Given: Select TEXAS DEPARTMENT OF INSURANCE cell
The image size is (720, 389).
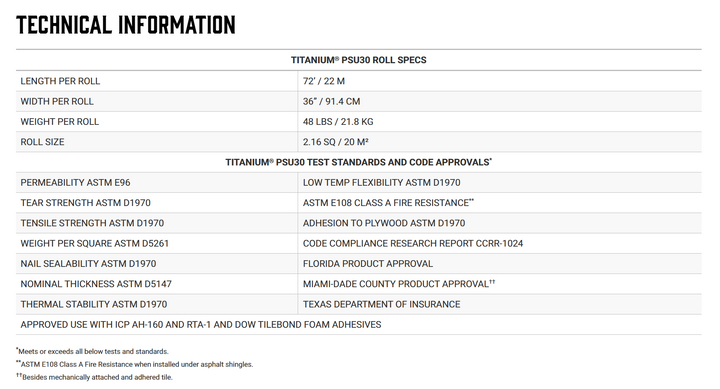Looking at the screenshot, I should tap(500, 304).
